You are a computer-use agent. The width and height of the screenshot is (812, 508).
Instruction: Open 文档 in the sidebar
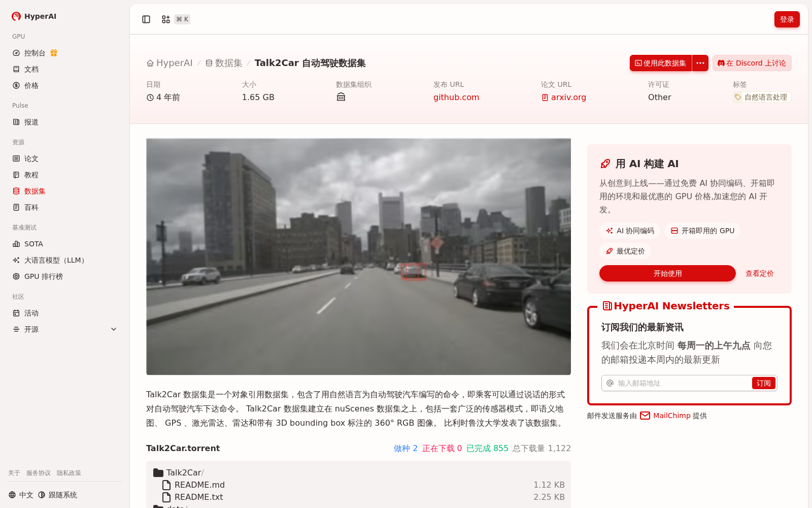click(x=65, y=69)
